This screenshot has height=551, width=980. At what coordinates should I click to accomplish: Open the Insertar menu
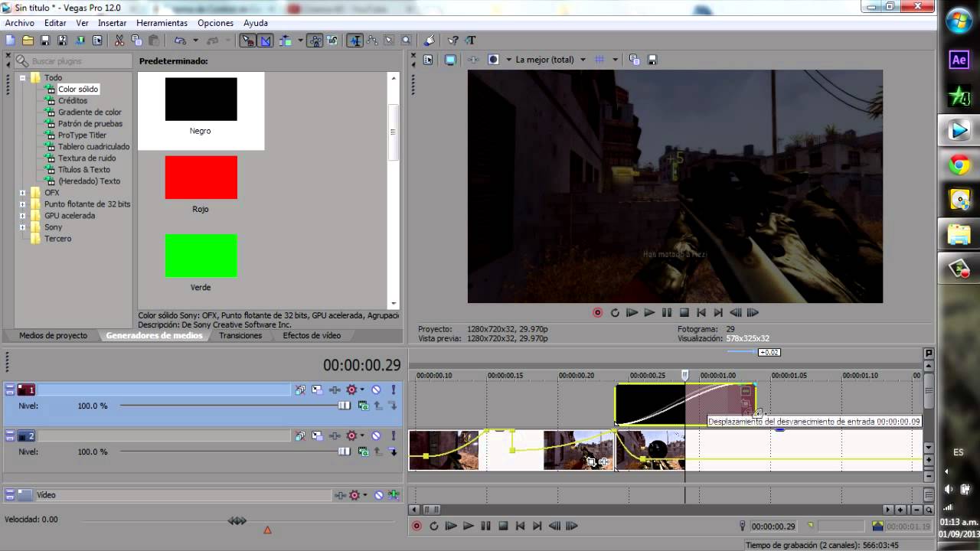pyautogui.click(x=112, y=23)
